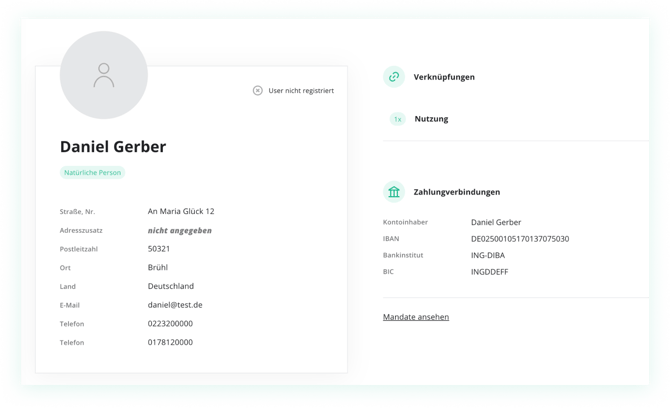This screenshot has width=670, height=408.
Task: Click the Verknüpfungen link chain icon
Action: pyautogui.click(x=394, y=77)
